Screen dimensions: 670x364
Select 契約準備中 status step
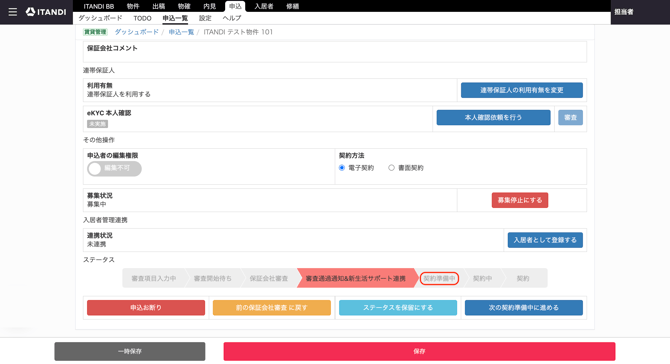coord(439,279)
